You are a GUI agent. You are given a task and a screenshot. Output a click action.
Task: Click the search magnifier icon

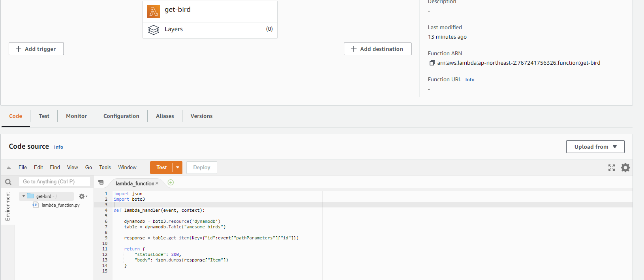(x=8, y=182)
